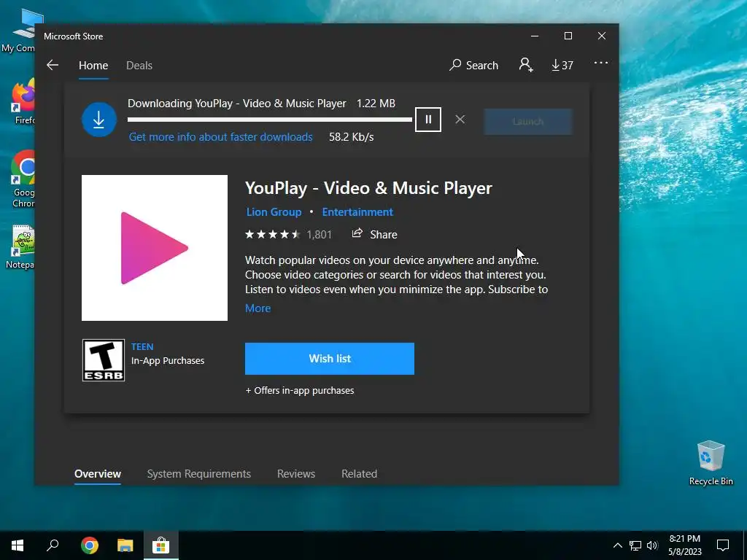Image resolution: width=747 pixels, height=560 pixels.
Task: Open the Windows Start menu
Action: point(18,545)
